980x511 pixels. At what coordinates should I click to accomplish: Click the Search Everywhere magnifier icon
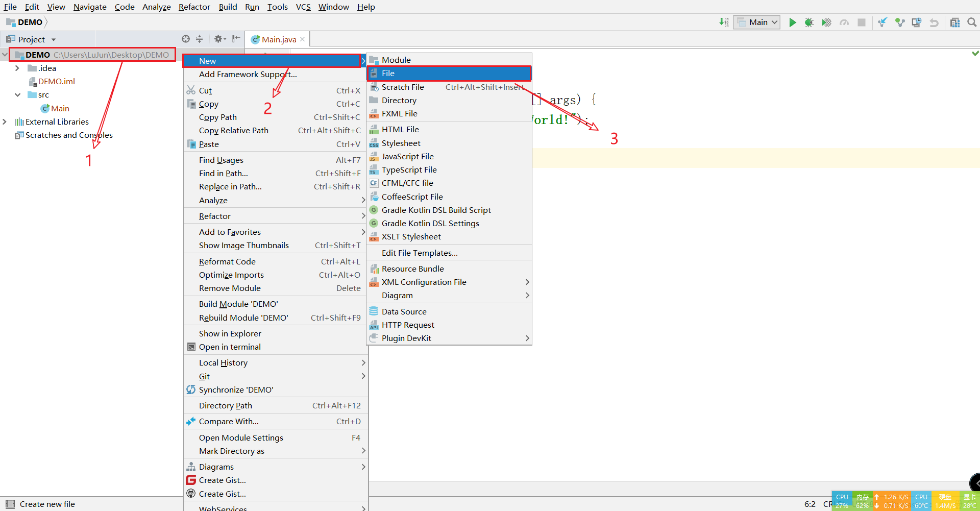[972, 22]
